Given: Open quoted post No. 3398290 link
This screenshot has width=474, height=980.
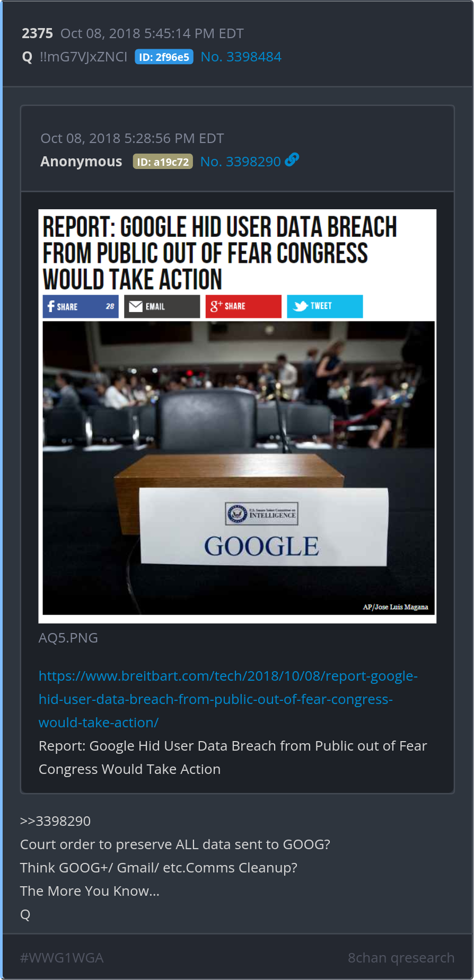Looking at the screenshot, I should click(x=241, y=162).
